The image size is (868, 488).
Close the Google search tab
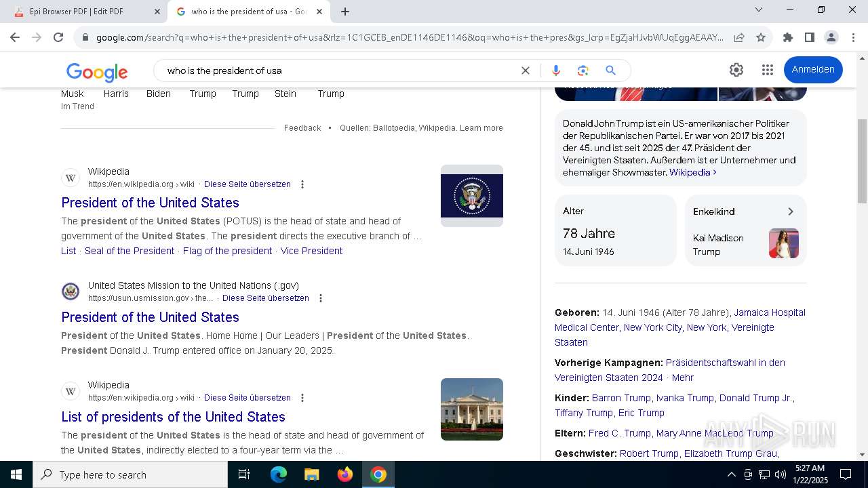(319, 12)
